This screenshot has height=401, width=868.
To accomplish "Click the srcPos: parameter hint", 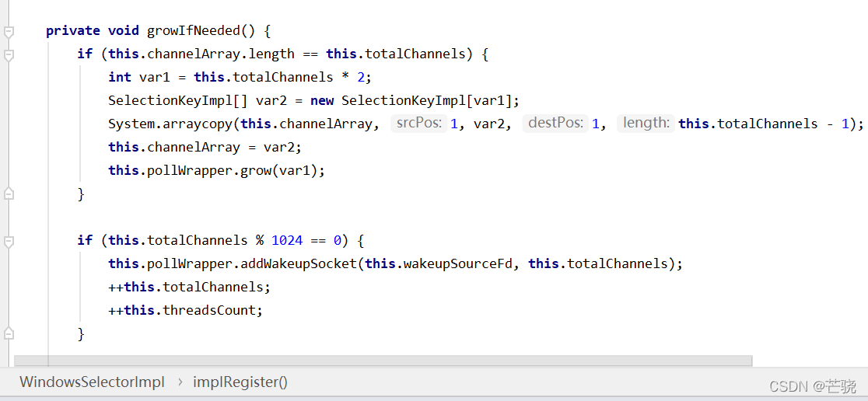I will 418,124.
